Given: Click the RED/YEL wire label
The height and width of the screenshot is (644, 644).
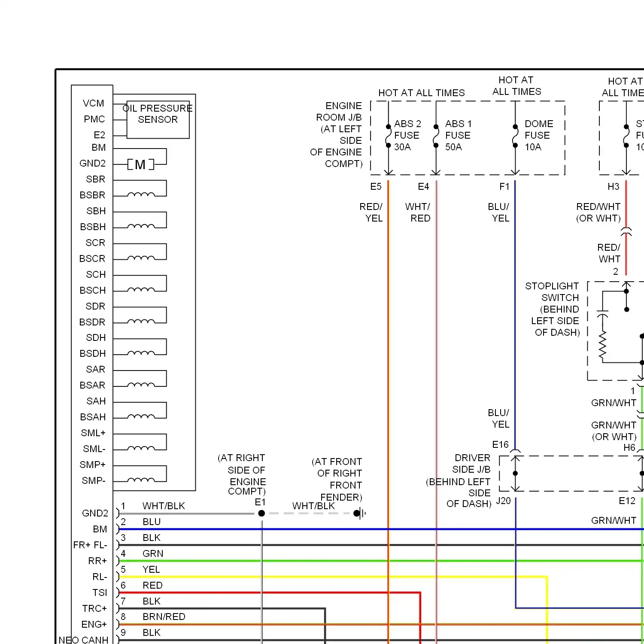Looking at the screenshot, I should [371, 213].
